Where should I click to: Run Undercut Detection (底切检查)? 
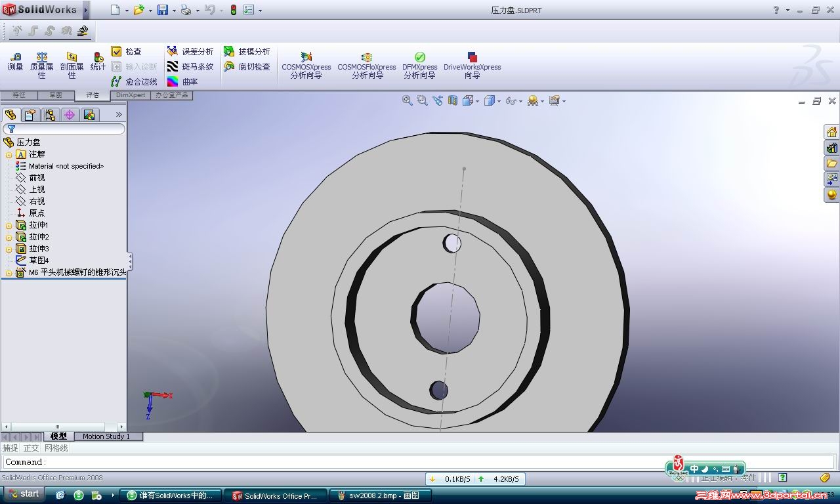pyautogui.click(x=247, y=66)
